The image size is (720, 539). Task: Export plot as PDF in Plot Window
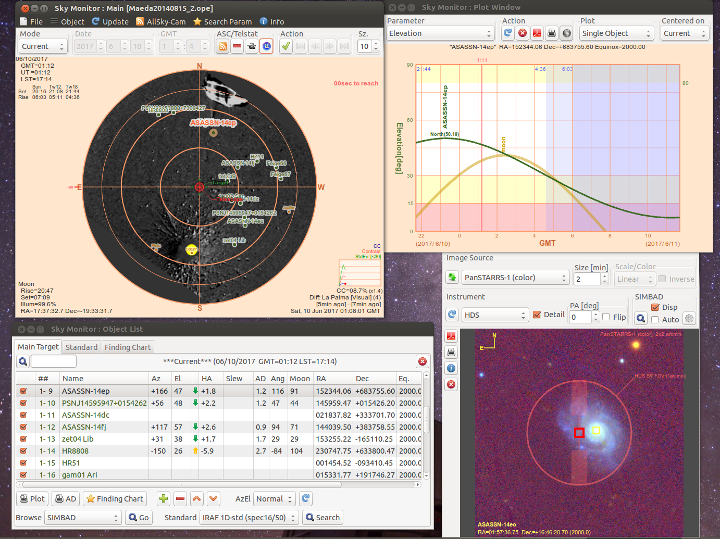click(537, 33)
